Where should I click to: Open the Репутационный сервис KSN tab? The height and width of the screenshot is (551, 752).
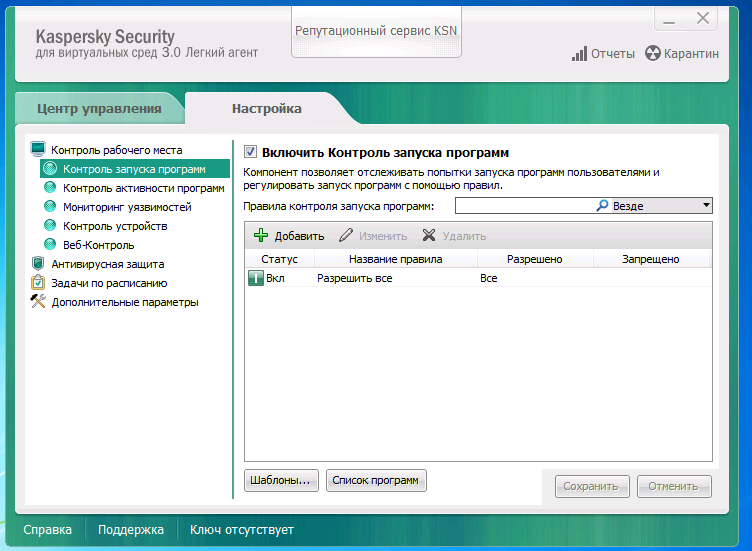point(376,31)
